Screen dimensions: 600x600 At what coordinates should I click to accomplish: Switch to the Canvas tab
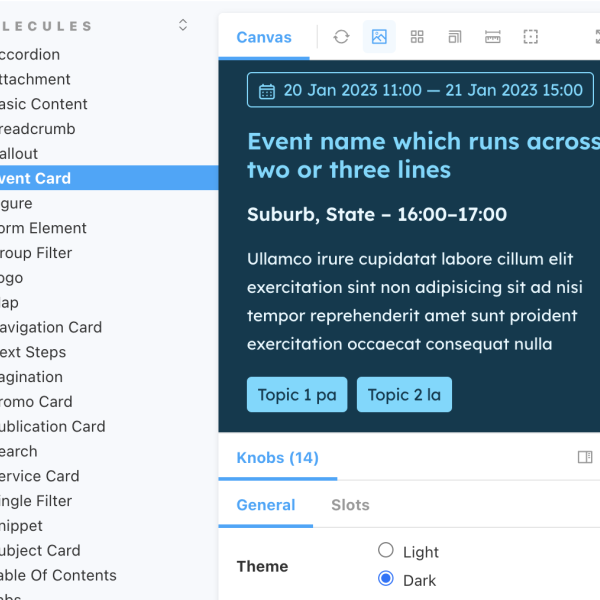click(264, 38)
